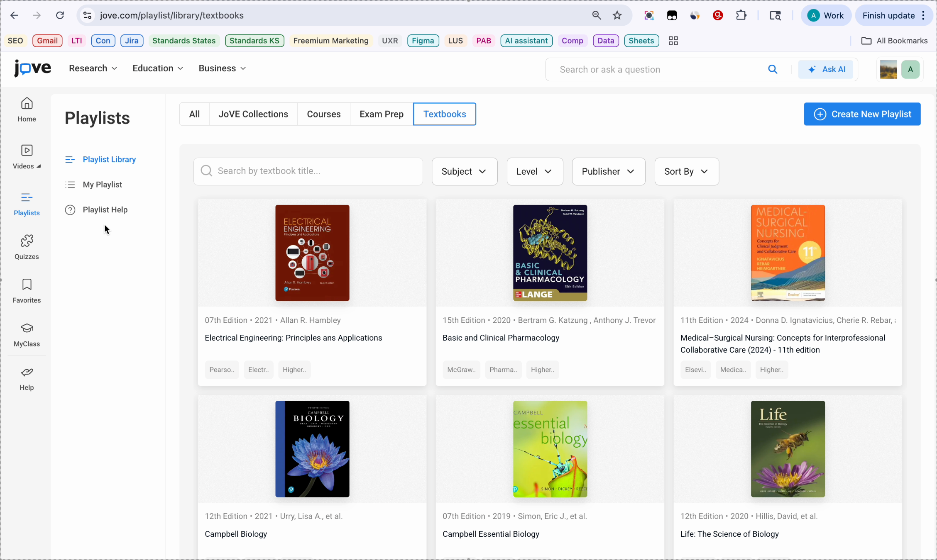This screenshot has height=560, width=937.
Task: Open Playlist Help in side menu
Action: click(x=96, y=209)
